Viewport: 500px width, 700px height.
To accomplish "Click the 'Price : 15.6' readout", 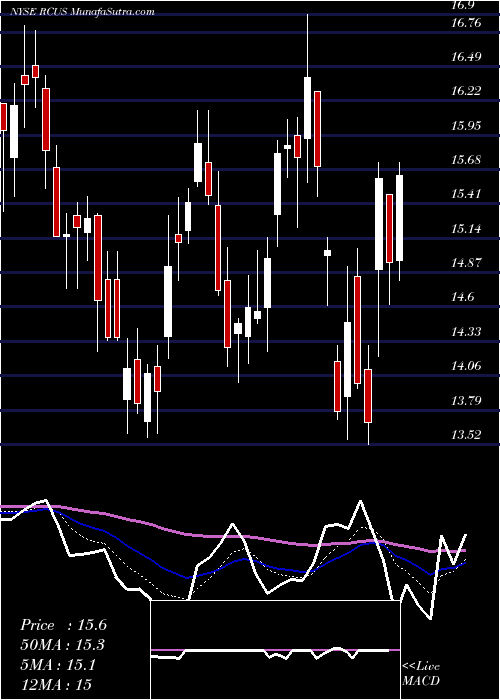I will point(63,625).
